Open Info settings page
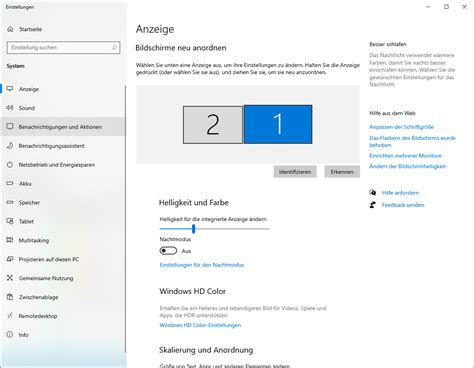Image resolution: width=474 pixels, height=368 pixels. (63, 335)
